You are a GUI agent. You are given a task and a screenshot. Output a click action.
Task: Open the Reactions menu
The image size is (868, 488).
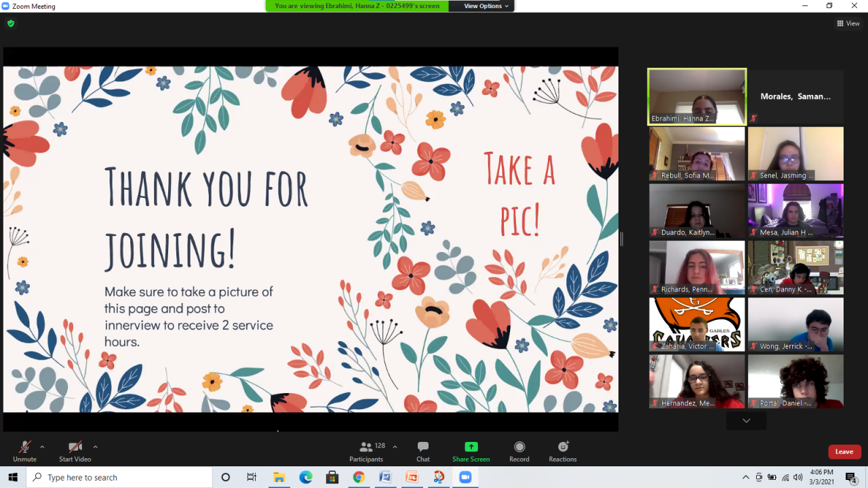pos(563,447)
